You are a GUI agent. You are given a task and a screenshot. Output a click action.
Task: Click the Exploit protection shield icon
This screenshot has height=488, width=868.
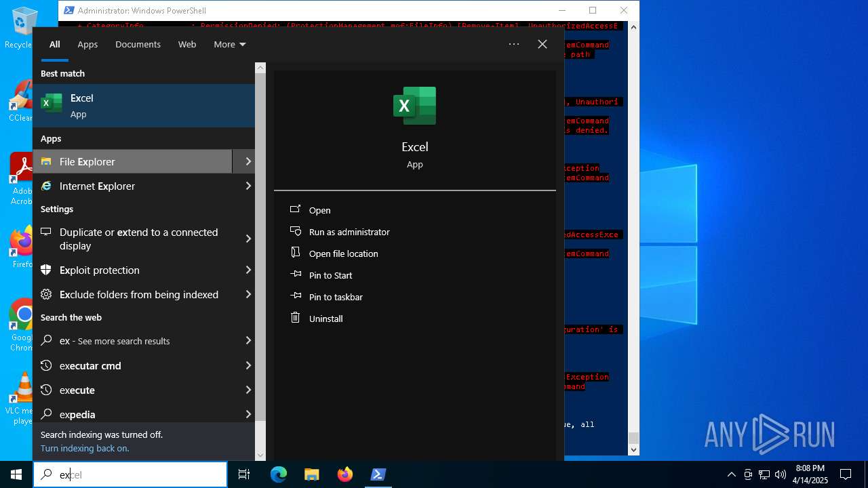46,270
